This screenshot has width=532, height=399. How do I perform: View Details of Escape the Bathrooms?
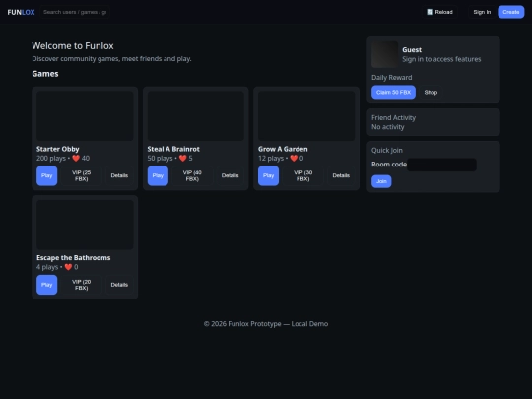[x=119, y=285]
